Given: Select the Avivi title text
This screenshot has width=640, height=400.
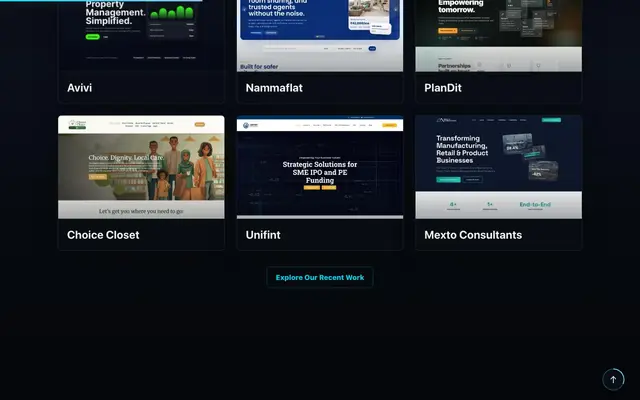Looking at the screenshot, I should pos(80,88).
